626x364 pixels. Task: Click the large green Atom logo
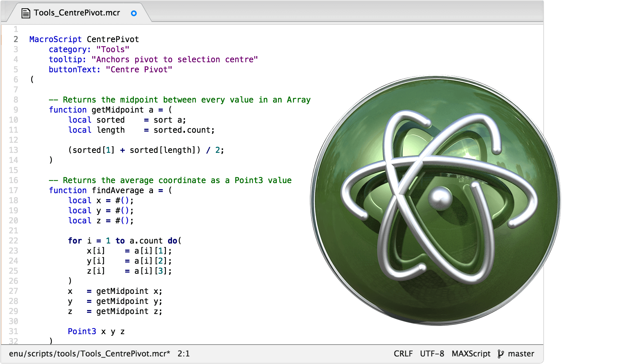435,200
